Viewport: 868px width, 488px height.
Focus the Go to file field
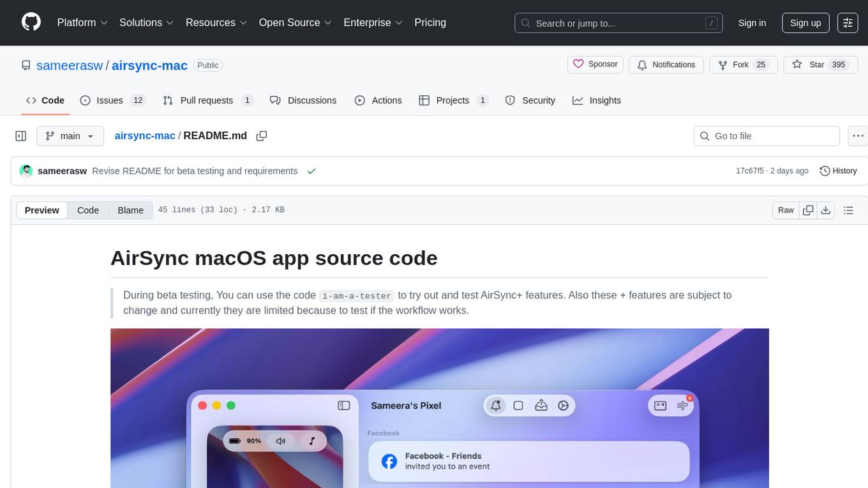767,136
